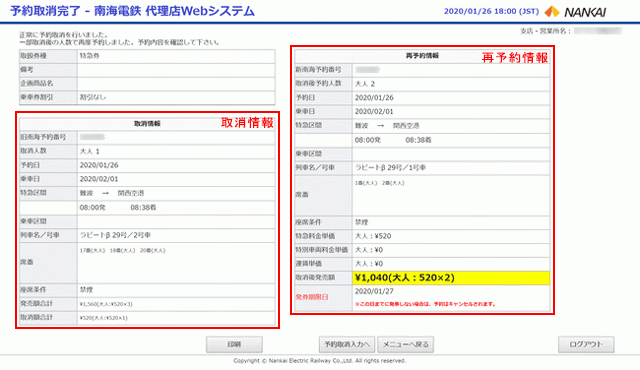Go to 予約取消入力へ button
Screen dimensions: 640x370
pyautogui.click(x=347, y=345)
